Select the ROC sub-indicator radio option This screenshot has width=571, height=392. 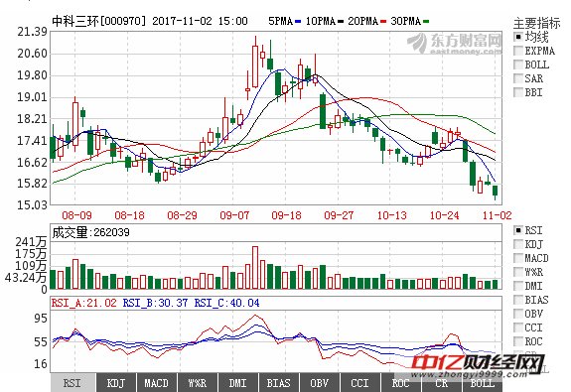coord(518,341)
